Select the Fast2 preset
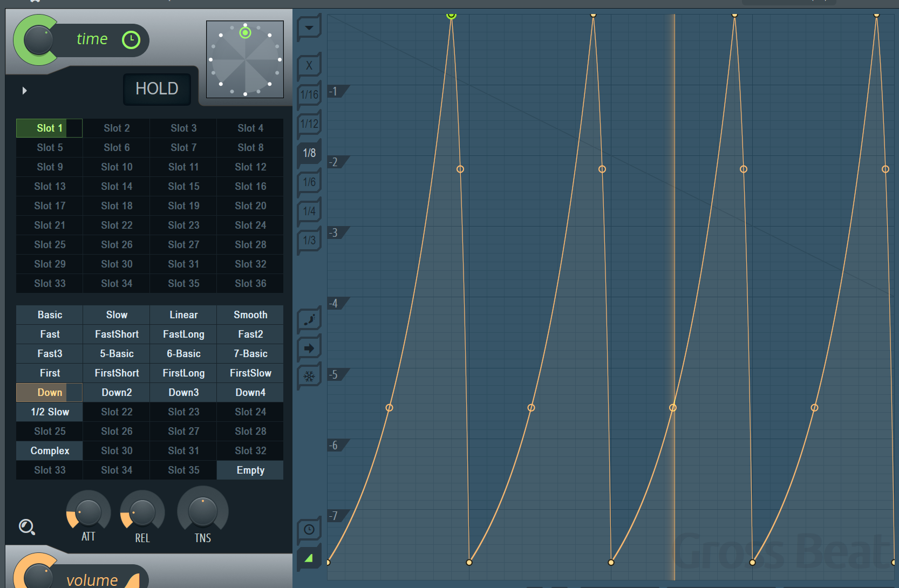 pyautogui.click(x=250, y=334)
